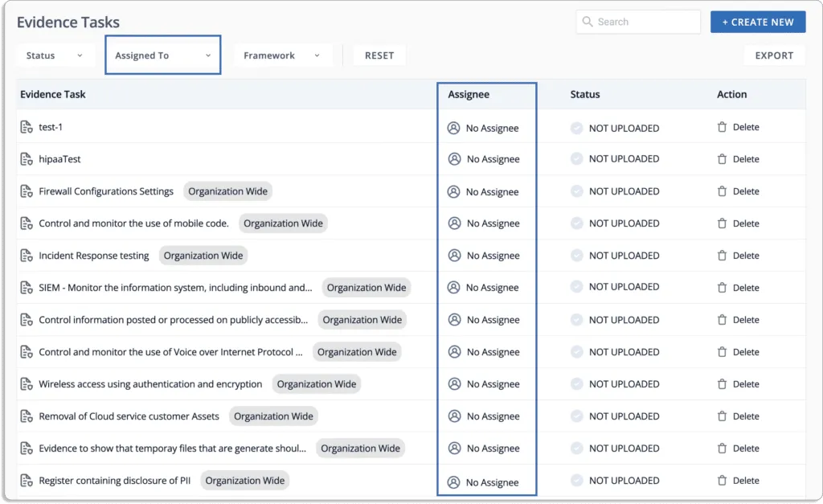Click status check icon for Evidence temporay files row
The image size is (823, 504).
577,449
